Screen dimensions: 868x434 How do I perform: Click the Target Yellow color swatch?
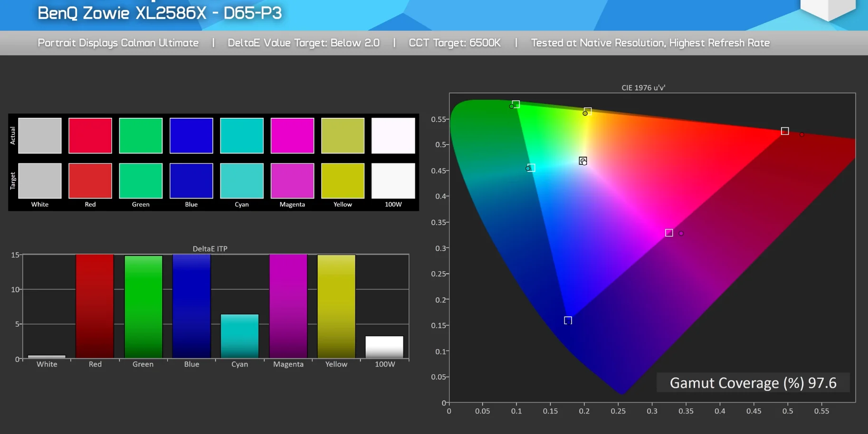343,181
